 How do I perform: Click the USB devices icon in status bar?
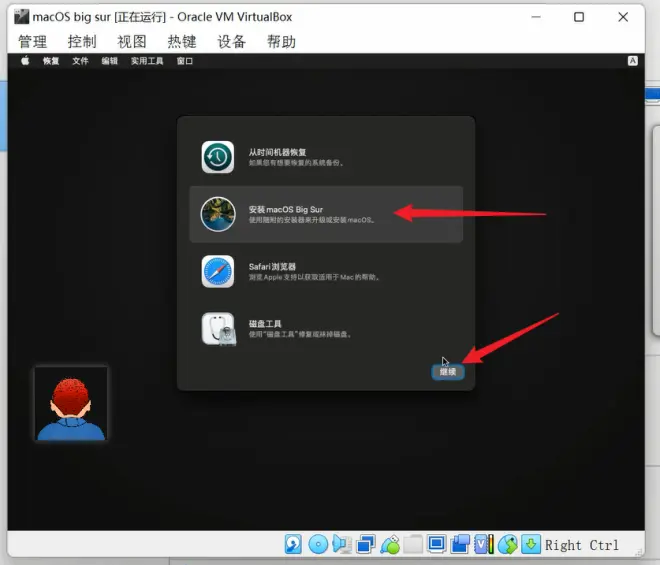click(x=390, y=544)
